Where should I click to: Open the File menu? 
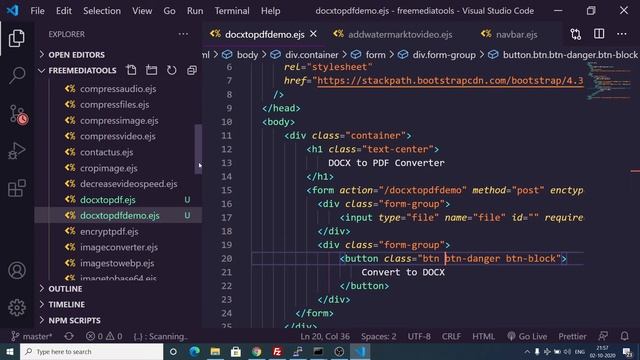tap(37, 11)
